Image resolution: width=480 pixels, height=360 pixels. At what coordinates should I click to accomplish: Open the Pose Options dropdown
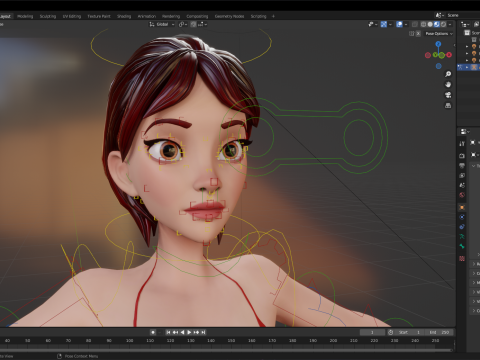(x=439, y=34)
